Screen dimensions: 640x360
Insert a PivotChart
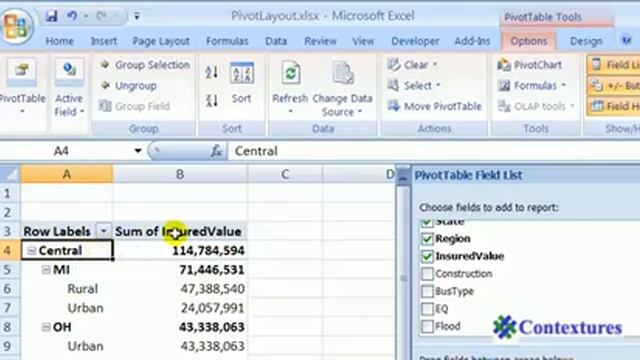point(530,65)
